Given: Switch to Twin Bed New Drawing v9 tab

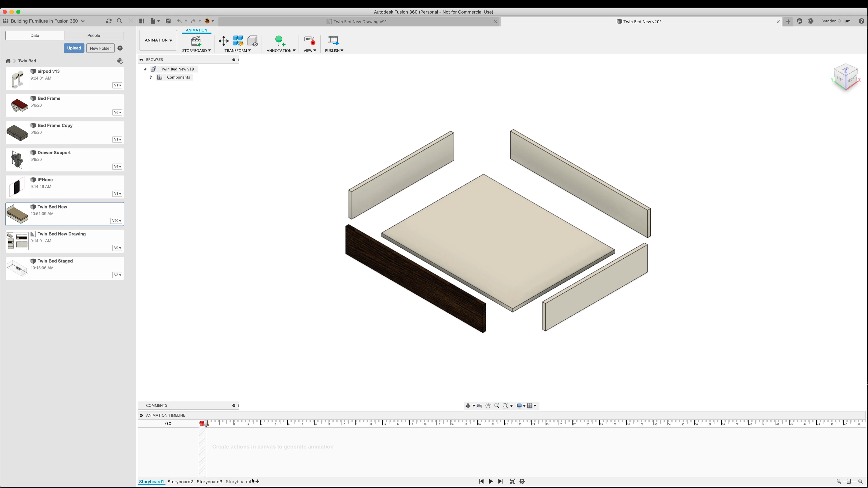Looking at the screenshot, I should 360,22.
